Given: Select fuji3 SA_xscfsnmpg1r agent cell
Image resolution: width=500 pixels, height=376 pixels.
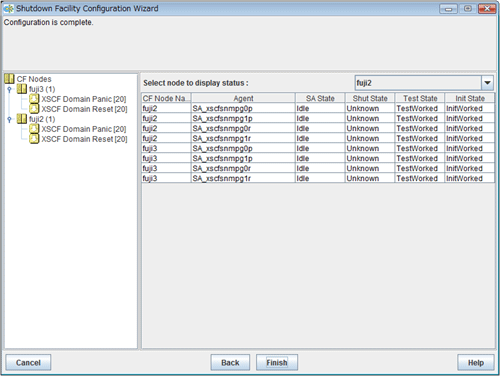Looking at the screenshot, I should click(243, 178).
